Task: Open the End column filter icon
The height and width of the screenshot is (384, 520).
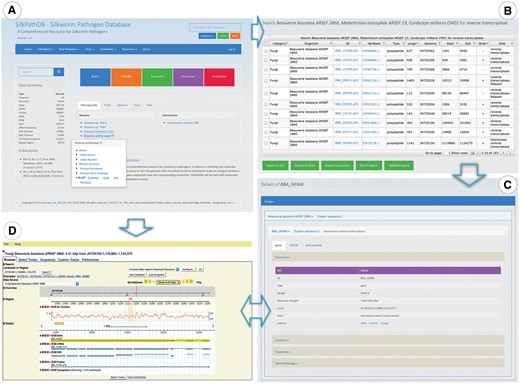Action: [x=474, y=44]
